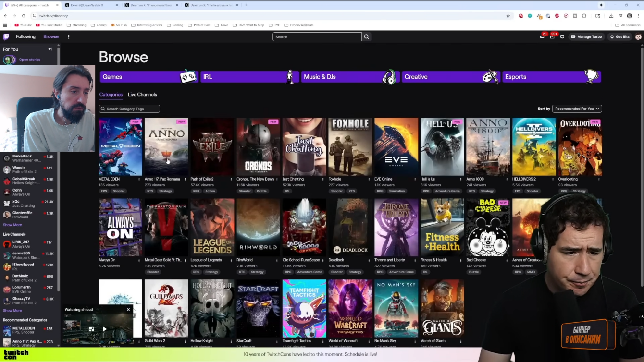Screen dimensions: 644x362
Task: Browse the Games category banner
Action: [149, 77]
